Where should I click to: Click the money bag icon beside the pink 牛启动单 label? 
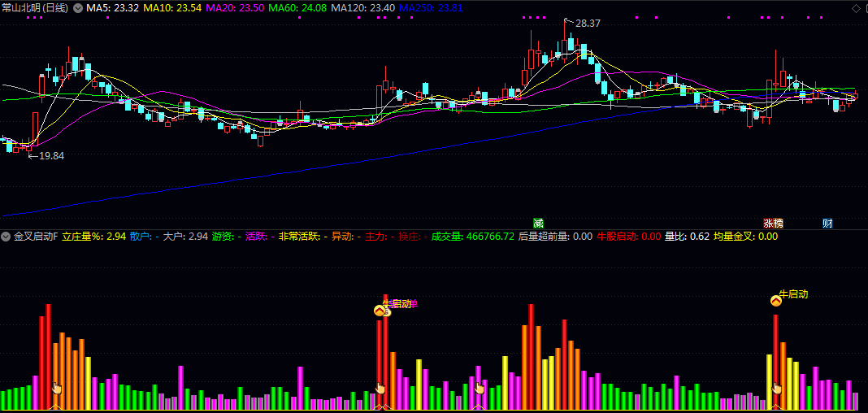[x=387, y=311]
